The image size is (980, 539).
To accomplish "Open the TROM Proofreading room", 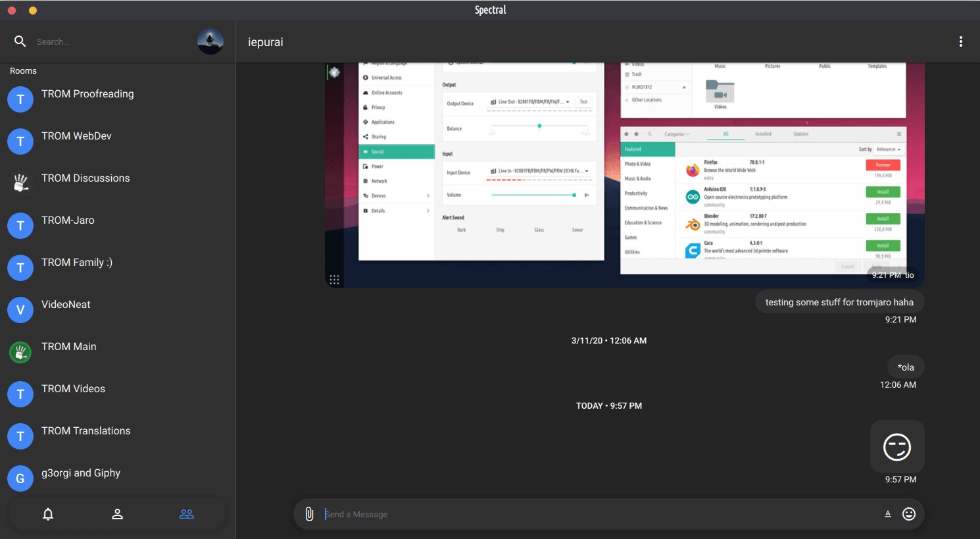I will pyautogui.click(x=87, y=94).
